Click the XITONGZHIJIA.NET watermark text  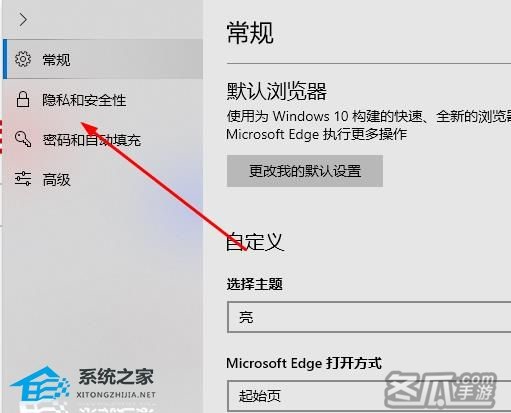(x=116, y=395)
